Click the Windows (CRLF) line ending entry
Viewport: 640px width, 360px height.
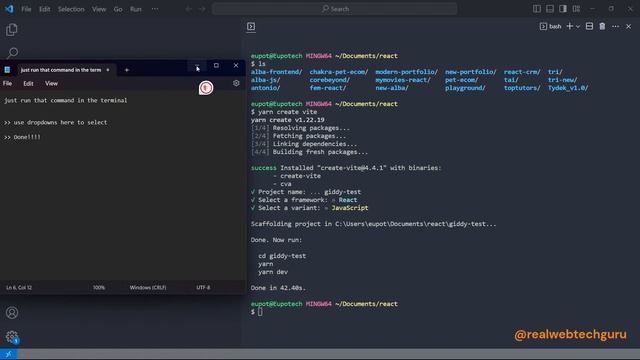[148, 288]
